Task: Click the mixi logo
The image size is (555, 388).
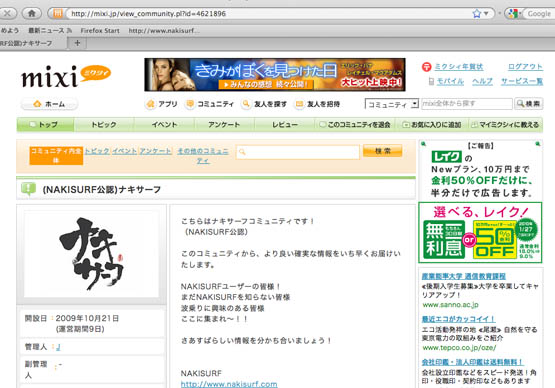Action: pyautogui.click(x=66, y=76)
